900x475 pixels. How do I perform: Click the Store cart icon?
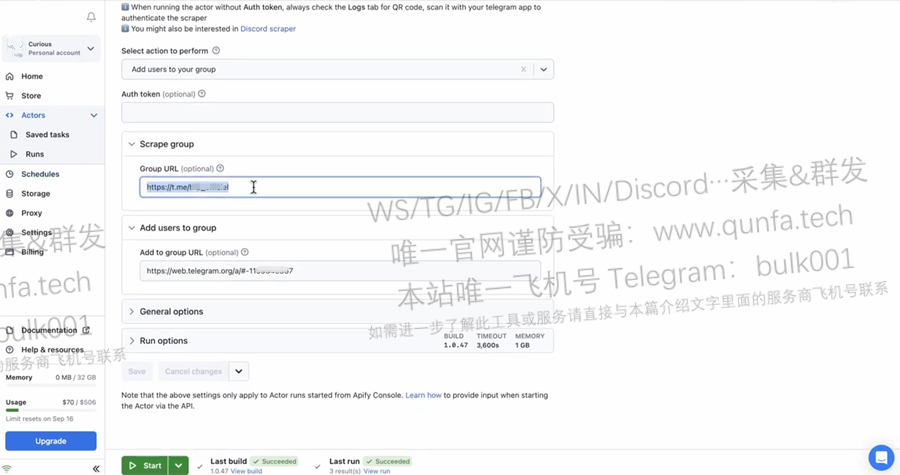pos(10,96)
